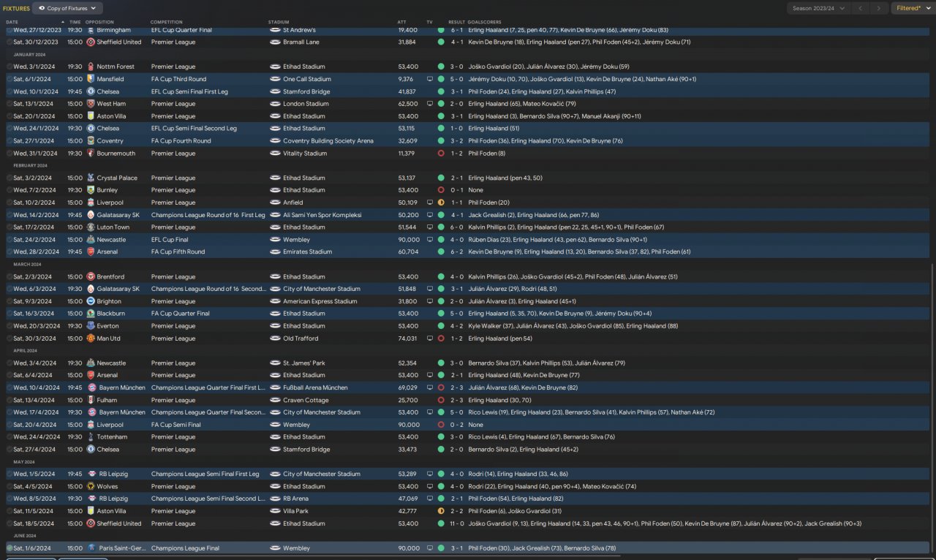Click the Brighton club badge
936x560 pixels.
[x=91, y=301]
